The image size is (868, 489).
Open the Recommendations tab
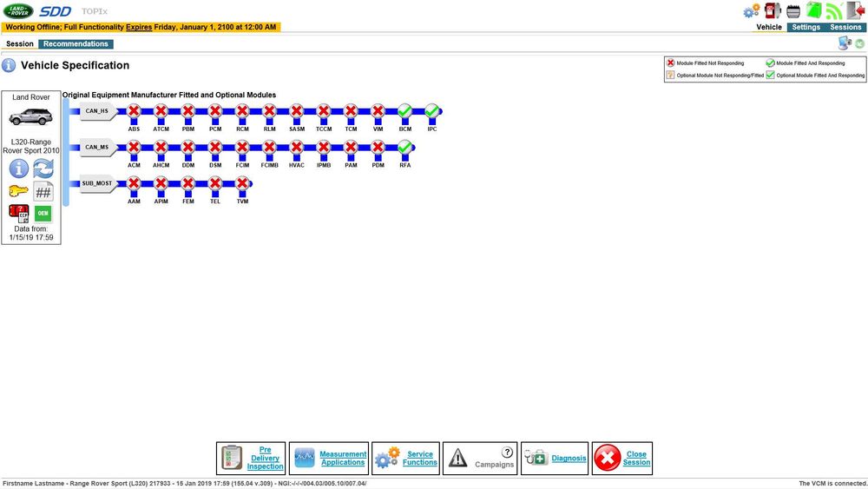click(x=76, y=43)
